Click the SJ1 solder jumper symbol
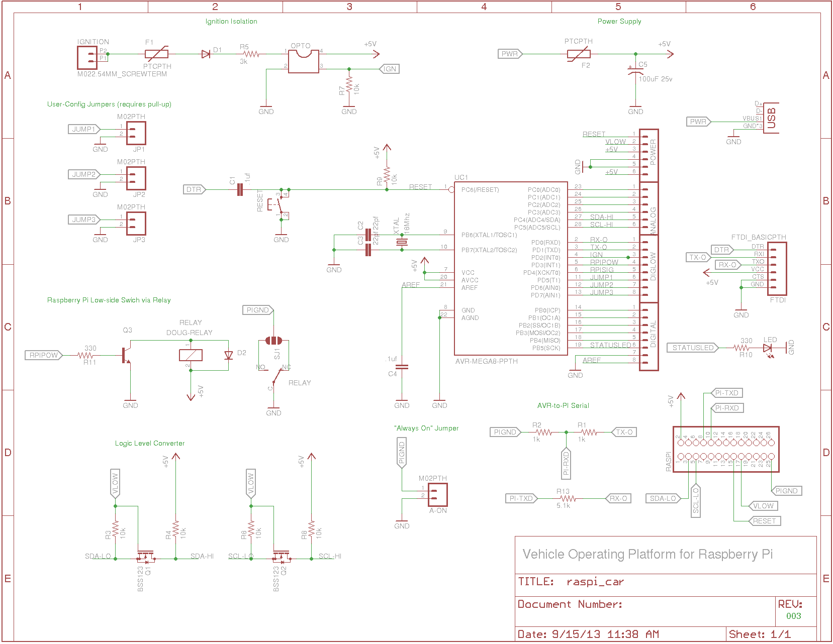The height and width of the screenshot is (644, 833). tap(273, 341)
